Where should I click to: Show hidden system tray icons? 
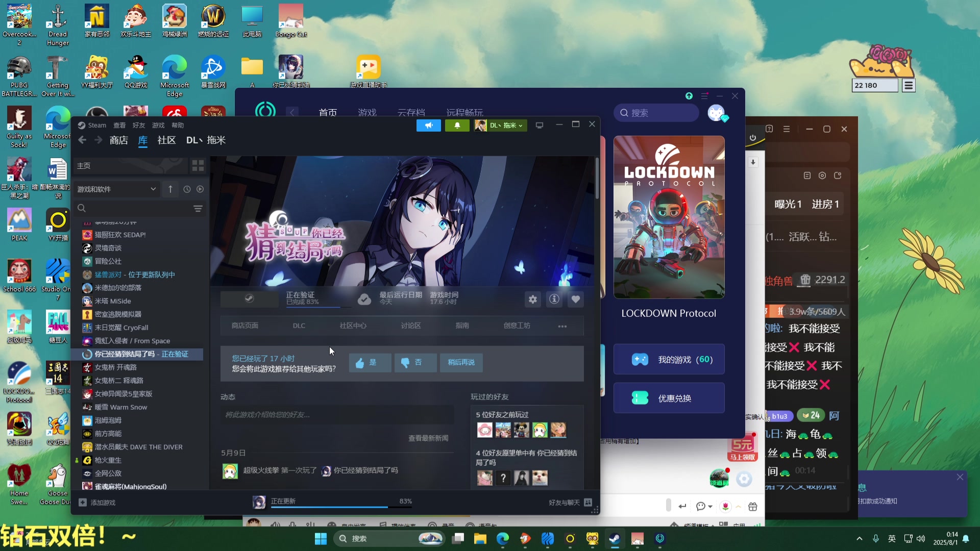point(860,539)
